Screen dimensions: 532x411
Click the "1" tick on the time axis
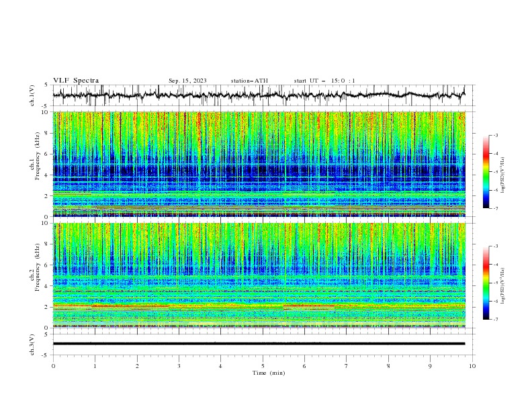95,366
